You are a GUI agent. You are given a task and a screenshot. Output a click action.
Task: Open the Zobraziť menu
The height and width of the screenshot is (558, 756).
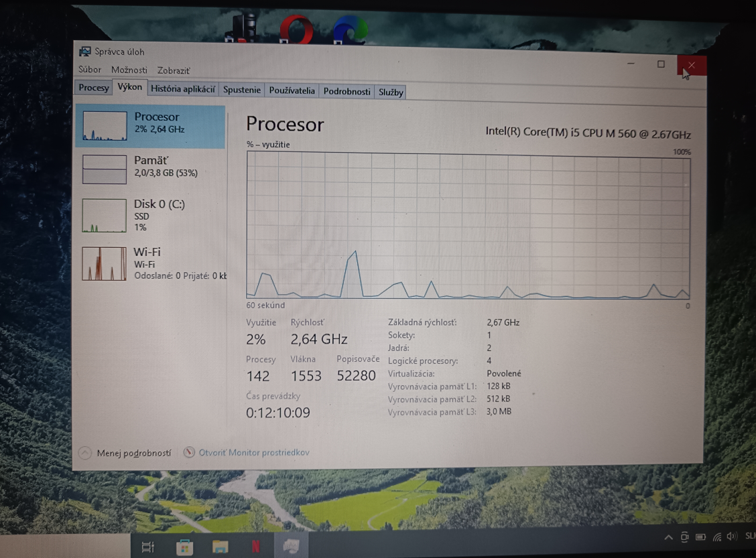click(x=174, y=70)
